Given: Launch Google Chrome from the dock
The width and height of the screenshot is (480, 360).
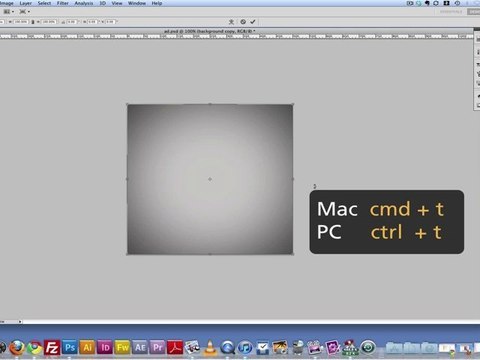Looking at the screenshot, I should tap(35, 348).
